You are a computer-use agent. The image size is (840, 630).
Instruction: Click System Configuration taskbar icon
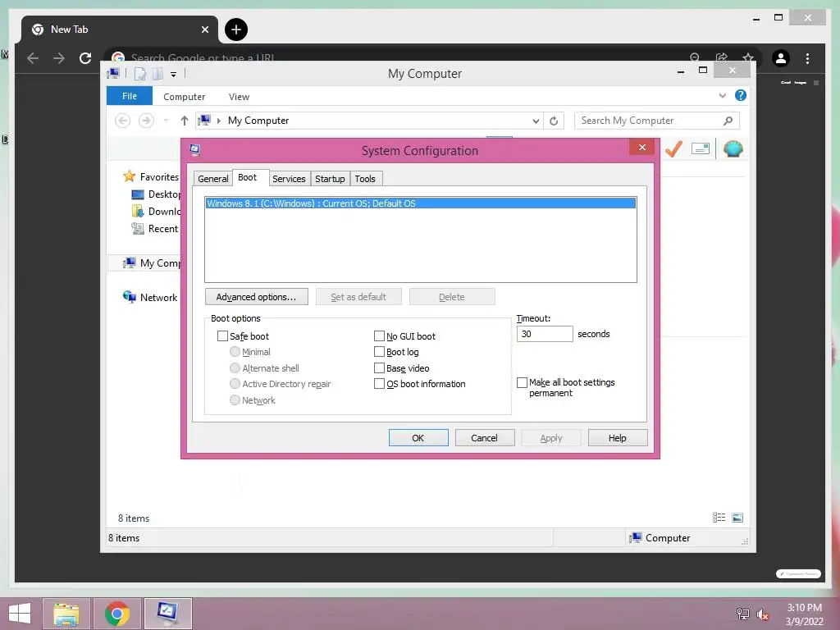point(167,614)
